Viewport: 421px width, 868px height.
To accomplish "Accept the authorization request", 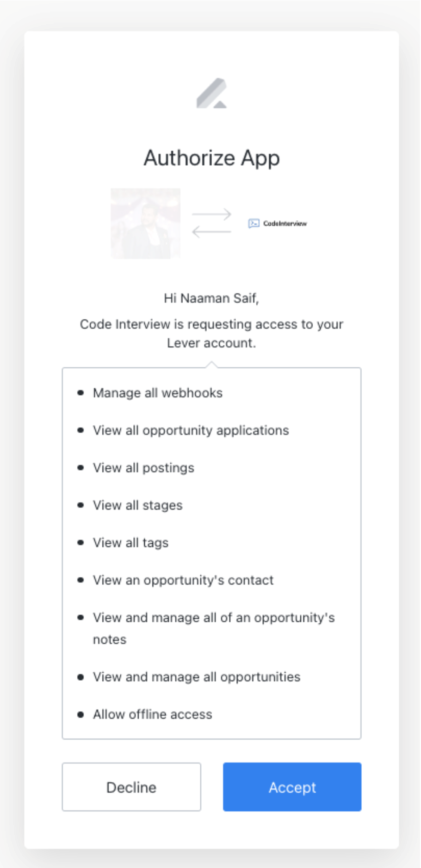I will [292, 787].
